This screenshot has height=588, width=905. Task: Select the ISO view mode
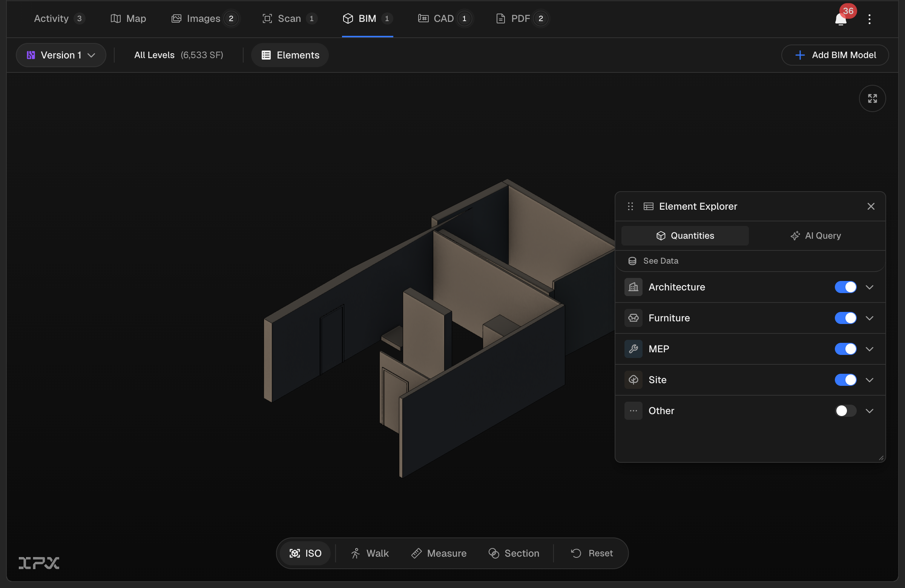(x=305, y=553)
